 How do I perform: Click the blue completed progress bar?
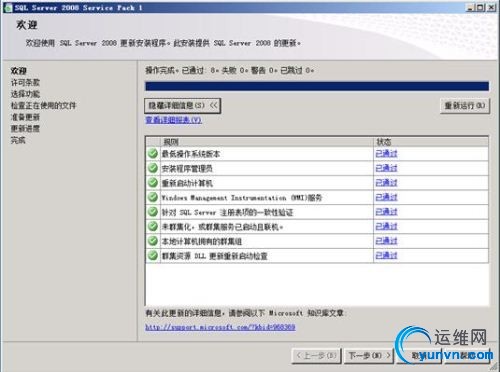point(317,86)
